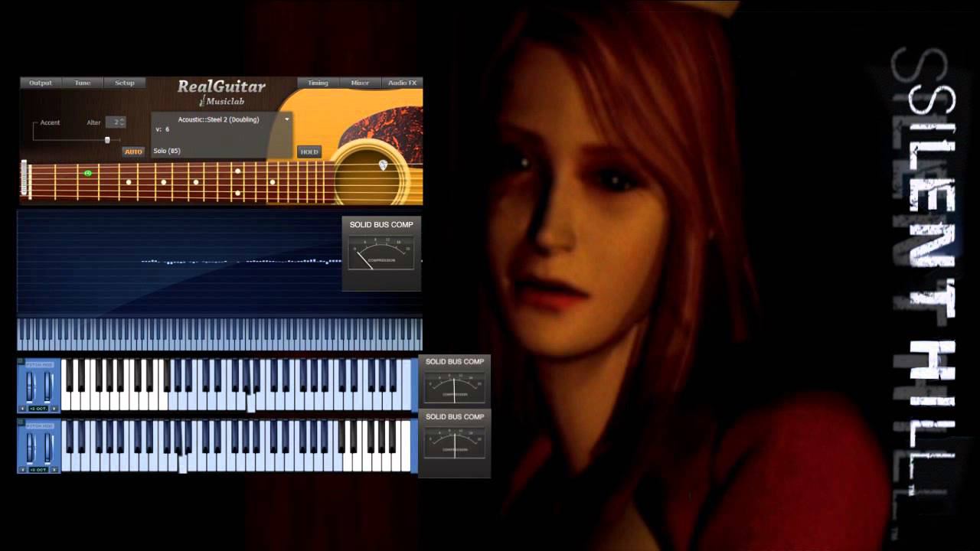This screenshot has height=551, width=980.
Task: Click the pitch wheel of the lower keyboard
Action: pos(30,447)
